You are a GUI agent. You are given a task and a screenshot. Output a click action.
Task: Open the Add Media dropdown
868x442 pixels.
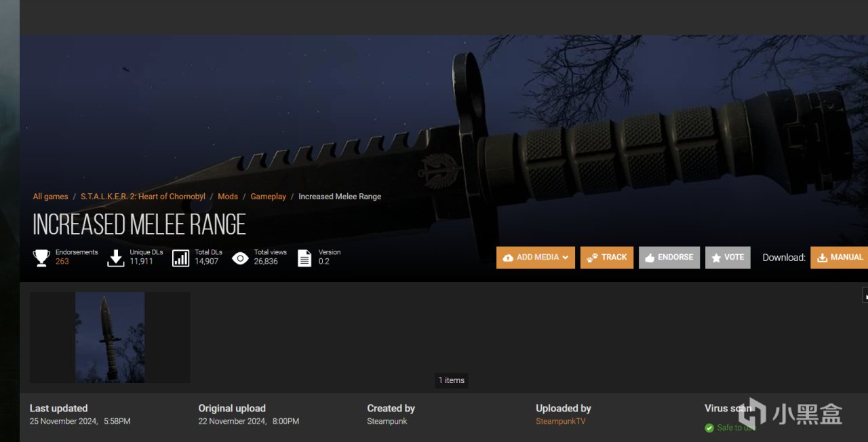point(536,258)
